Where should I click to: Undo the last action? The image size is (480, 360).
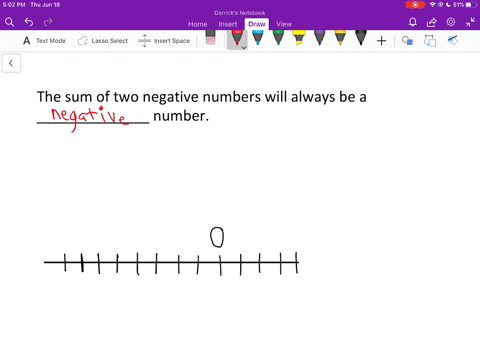29,22
